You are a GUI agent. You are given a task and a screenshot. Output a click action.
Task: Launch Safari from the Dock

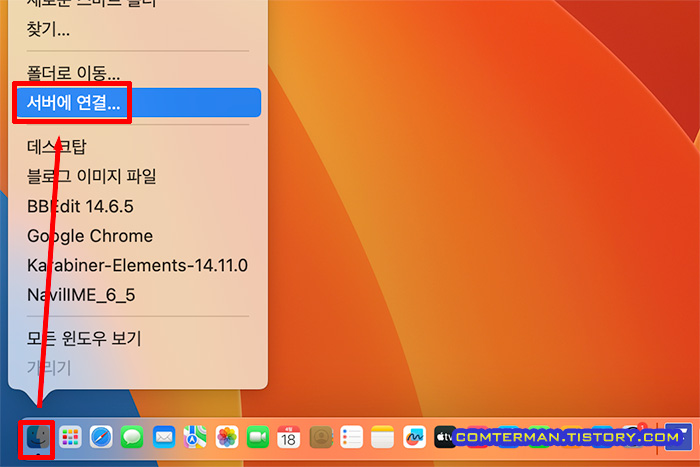[x=101, y=437]
